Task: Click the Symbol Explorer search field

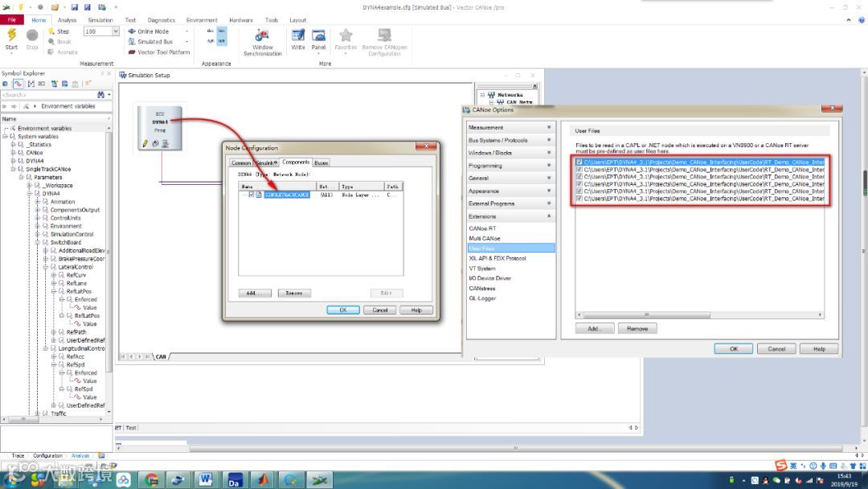Action: [47, 95]
